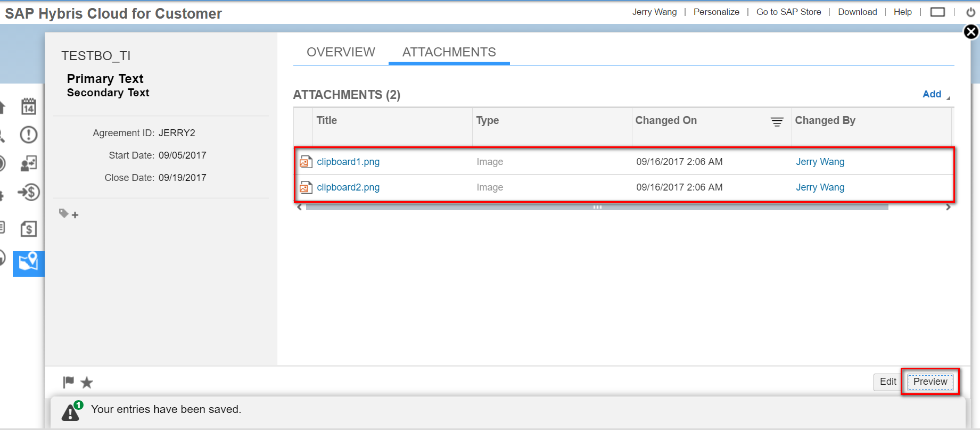Click the horizontal scrollbar under attachments table

pyautogui.click(x=597, y=207)
